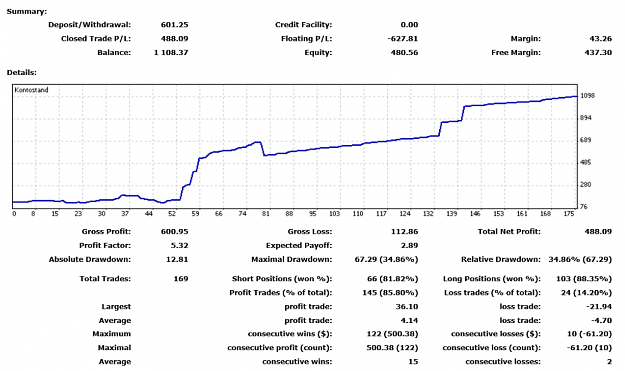Viewport: 625px width, 371px height.
Task: Click the Total Net Profit value 488.09
Action: (x=598, y=232)
